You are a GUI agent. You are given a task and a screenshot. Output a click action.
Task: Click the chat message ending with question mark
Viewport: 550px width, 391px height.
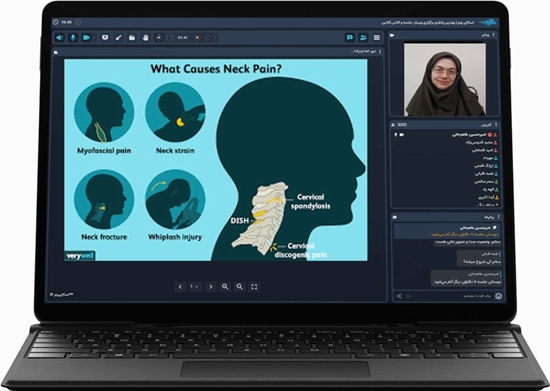point(479,258)
